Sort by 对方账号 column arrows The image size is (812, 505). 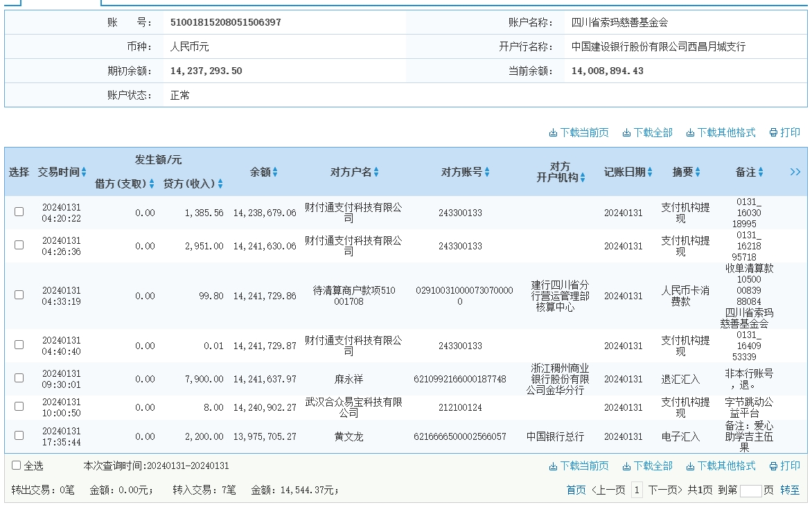[487, 172]
